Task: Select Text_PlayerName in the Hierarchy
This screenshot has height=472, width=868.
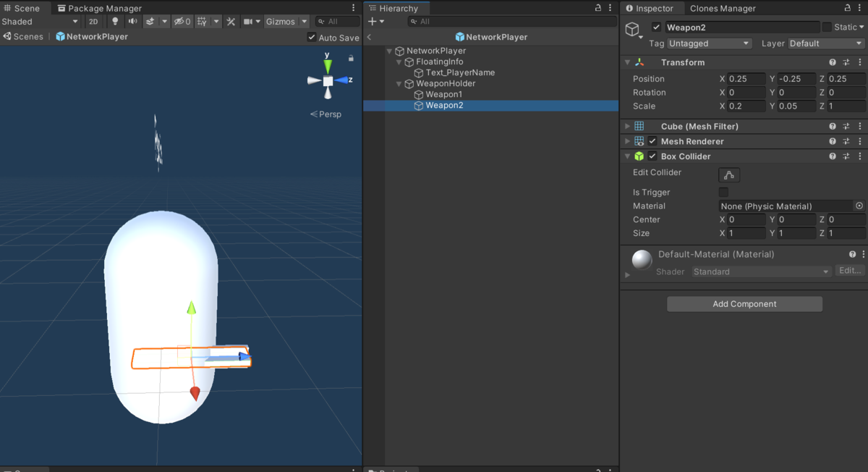Action: pos(460,73)
